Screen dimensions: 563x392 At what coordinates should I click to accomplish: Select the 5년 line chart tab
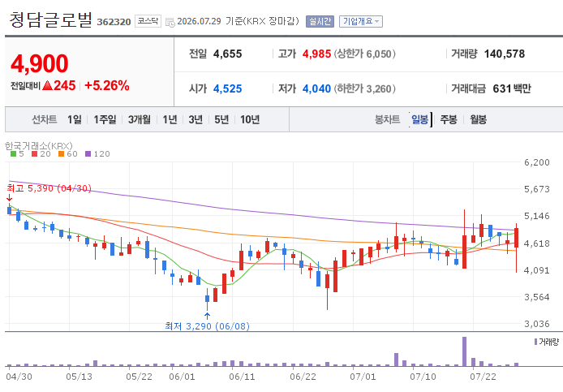221,119
